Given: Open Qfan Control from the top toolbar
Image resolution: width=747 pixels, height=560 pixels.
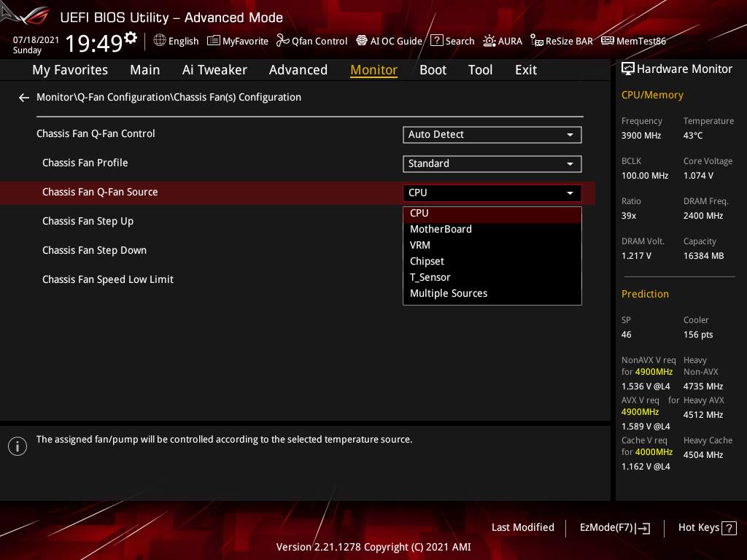Looking at the screenshot, I should pos(311,41).
